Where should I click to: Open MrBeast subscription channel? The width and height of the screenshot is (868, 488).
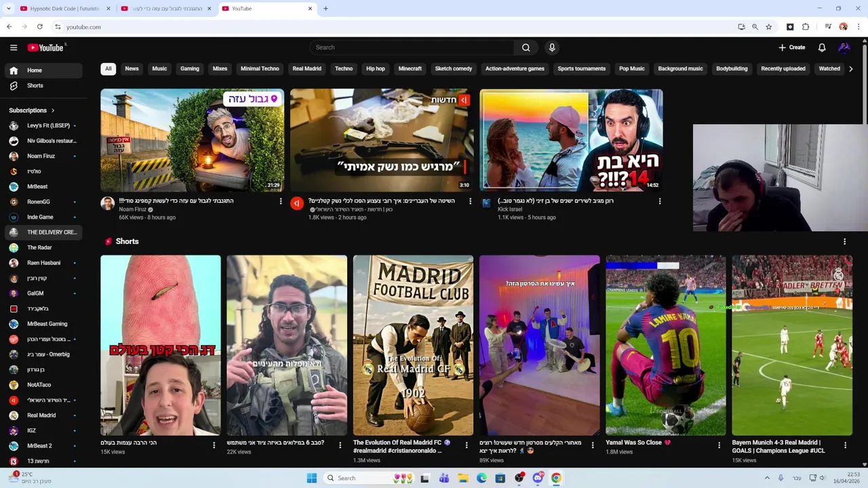[x=43, y=186]
